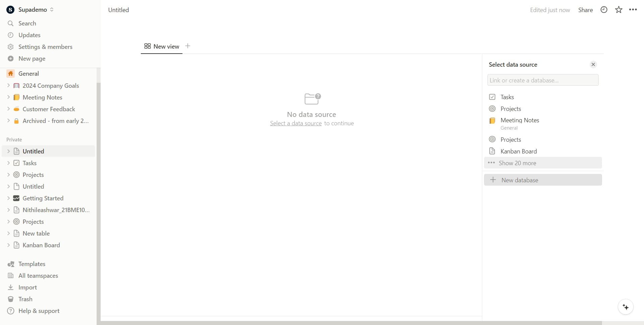Open Templates from the sidebar
The image size is (644, 325).
point(32,264)
